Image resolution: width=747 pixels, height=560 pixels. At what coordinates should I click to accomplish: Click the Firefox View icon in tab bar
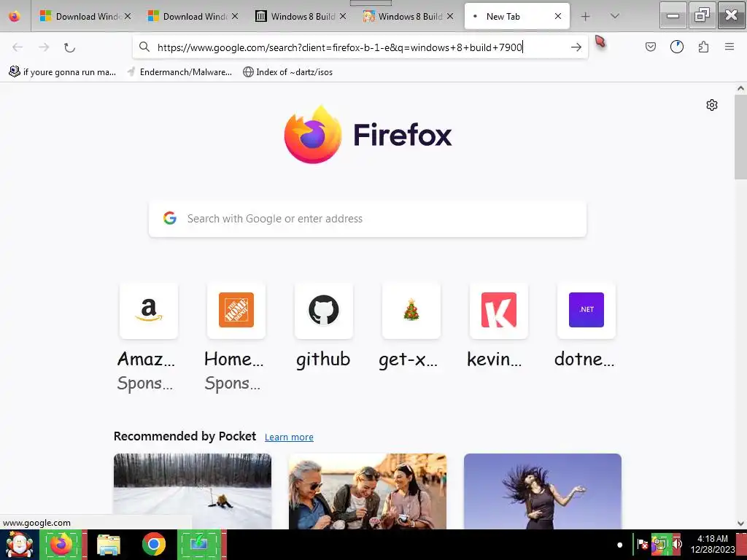click(15, 16)
